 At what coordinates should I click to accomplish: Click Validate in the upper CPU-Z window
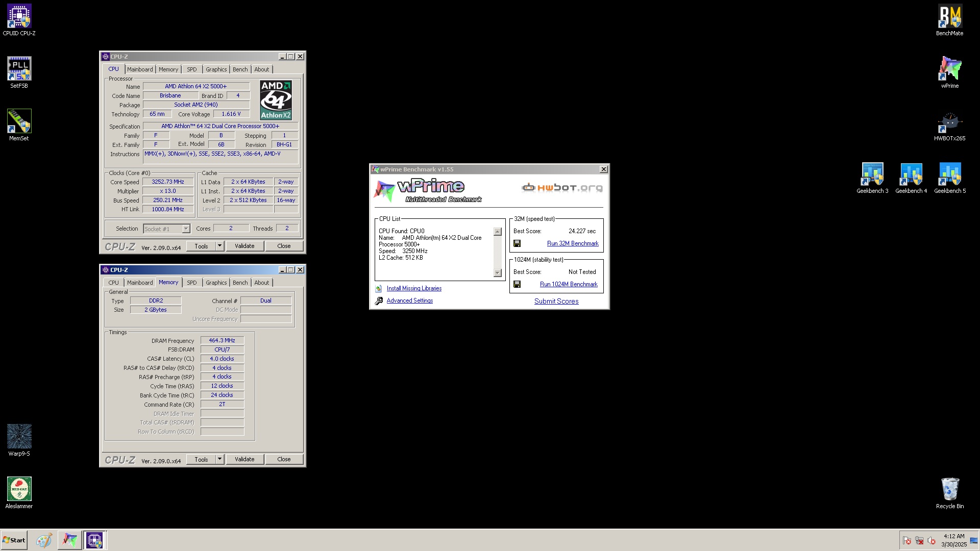pyautogui.click(x=244, y=246)
